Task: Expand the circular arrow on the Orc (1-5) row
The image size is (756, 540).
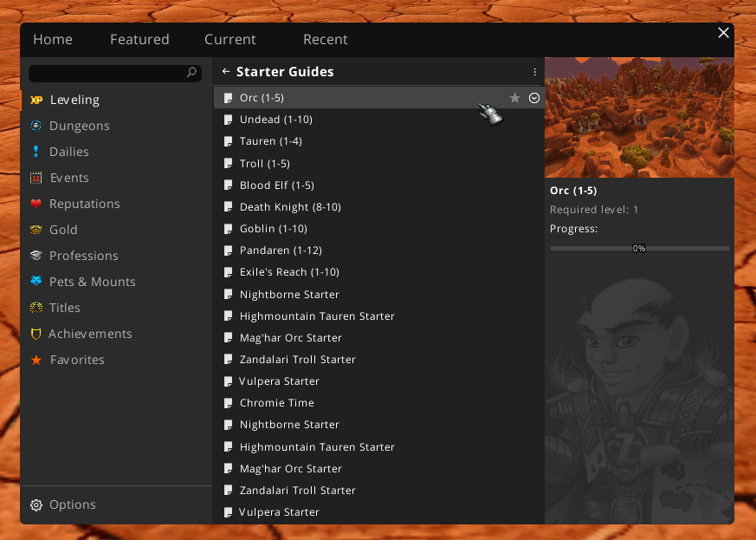Action: tap(533, 98)
